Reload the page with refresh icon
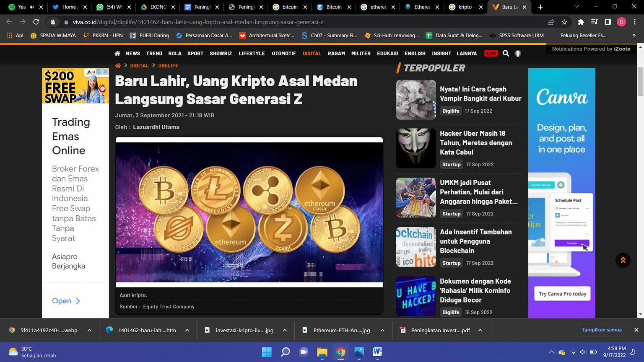Screen dimensions: 644x362 coord(36,22)
